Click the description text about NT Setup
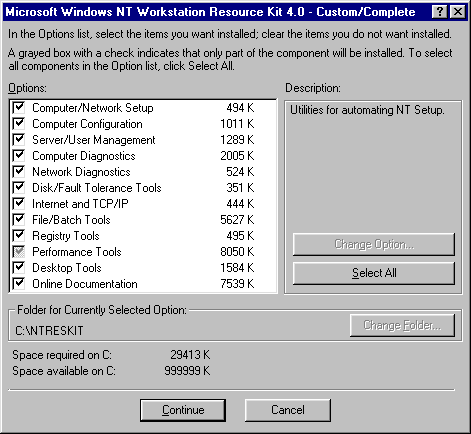471x434 pixels. 367,110
